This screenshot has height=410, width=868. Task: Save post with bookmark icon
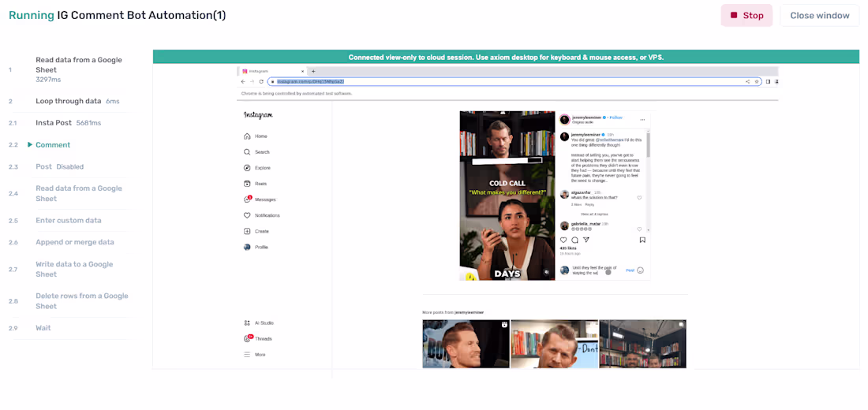(x=642, y=240)
